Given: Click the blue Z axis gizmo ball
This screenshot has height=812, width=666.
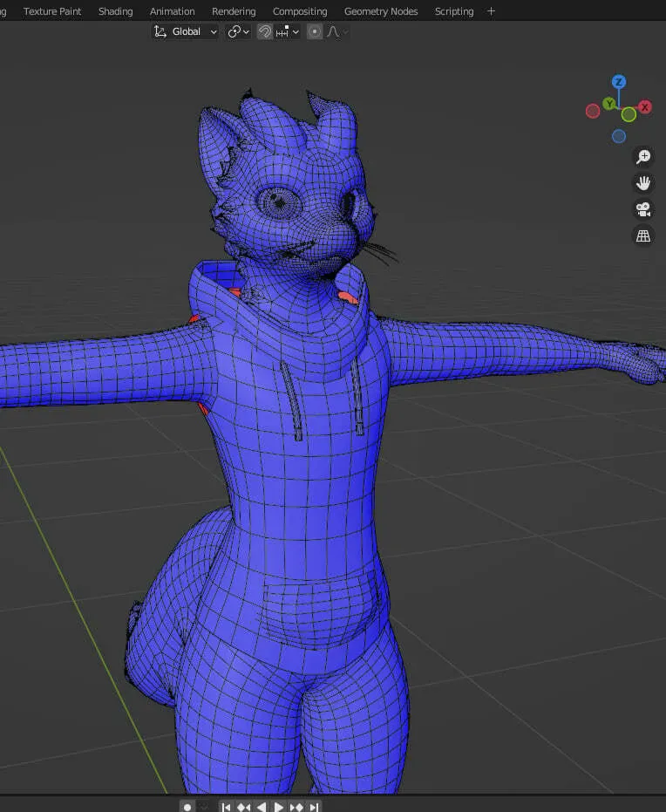Looking at the screenshot, I should [619, 82].
